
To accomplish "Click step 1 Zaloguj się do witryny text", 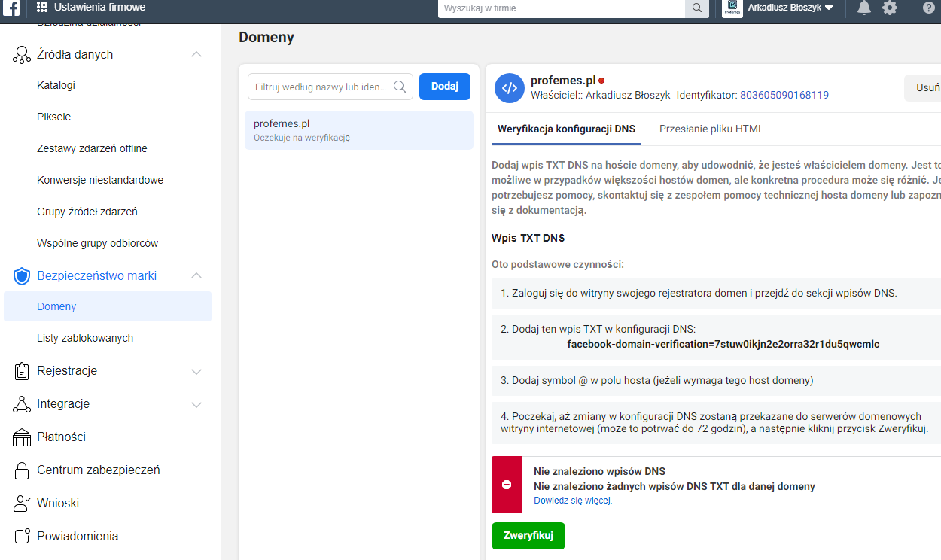I will [699, 293].
